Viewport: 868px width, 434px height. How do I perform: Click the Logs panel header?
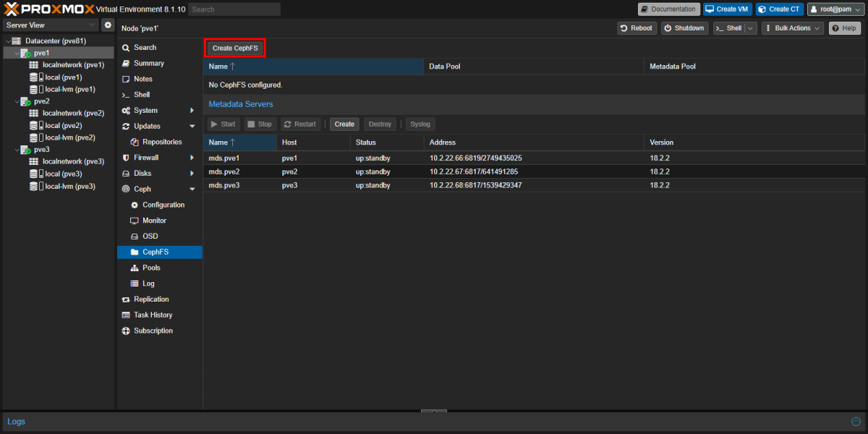point(434,421)
